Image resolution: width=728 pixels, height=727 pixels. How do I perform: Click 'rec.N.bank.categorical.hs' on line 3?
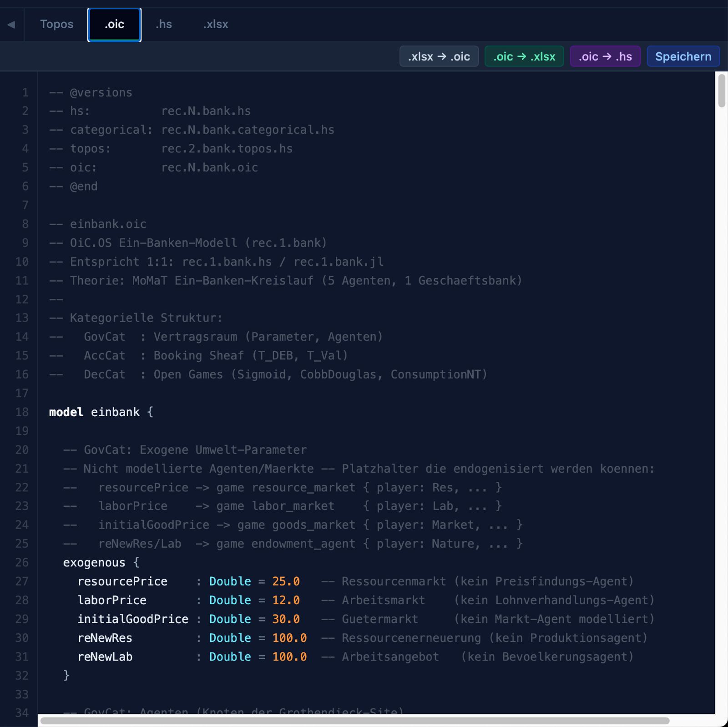[x=248, y=130]
